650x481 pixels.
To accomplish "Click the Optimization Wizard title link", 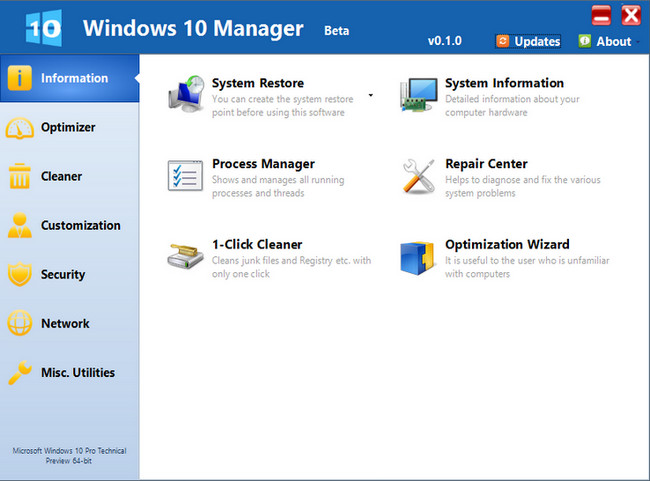I will [507, 244].
